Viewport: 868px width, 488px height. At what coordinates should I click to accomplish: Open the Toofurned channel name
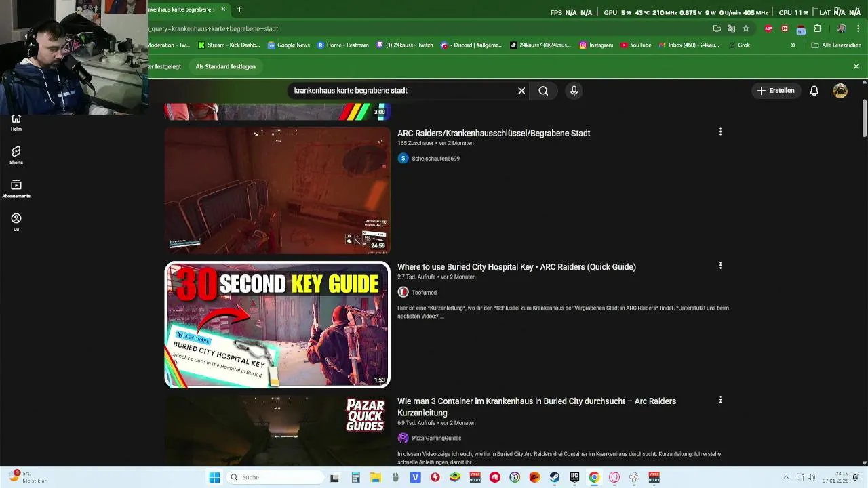[x=425, y=293]
